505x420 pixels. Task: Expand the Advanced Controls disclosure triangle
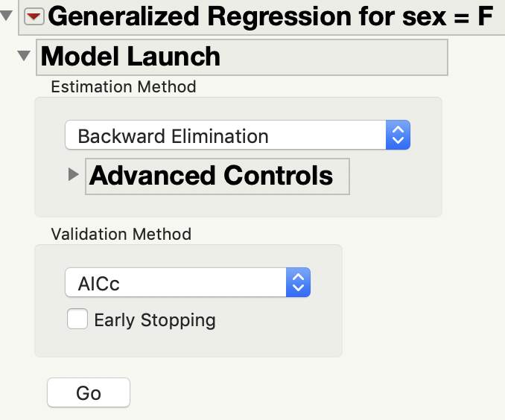[73, 174]
